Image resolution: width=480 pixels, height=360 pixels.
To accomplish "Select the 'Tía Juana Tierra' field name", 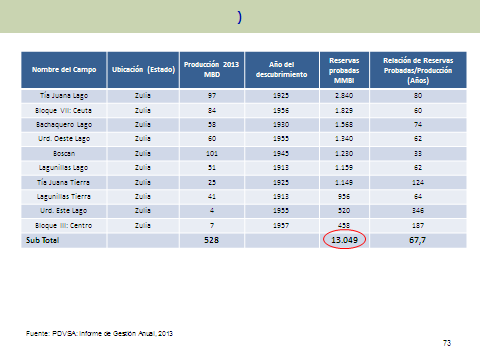I will (x=63, y=182).
